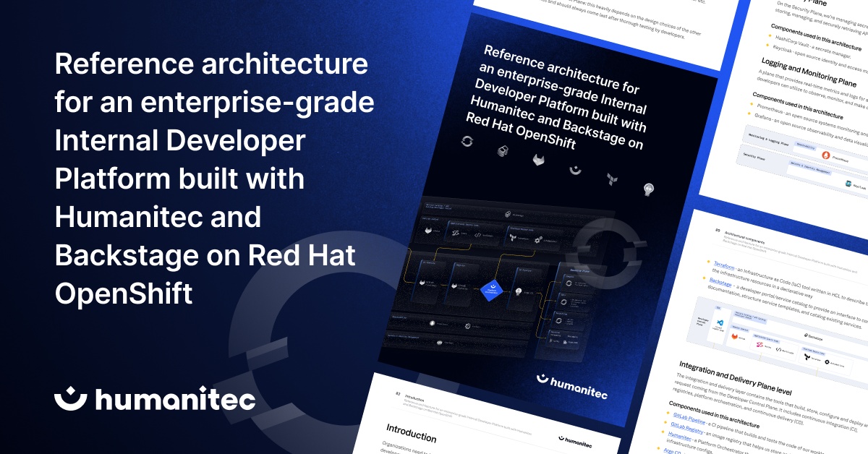Click the GitLab Pipeline link

pos(689,420)
